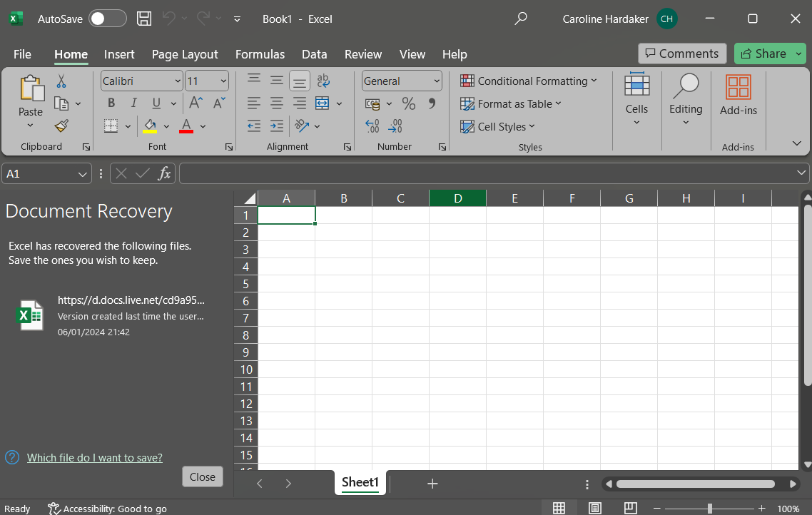This screenshot has width=812, height=515.
Task: Open the Page Layout ribbon tab
Action: click(185, 54)
